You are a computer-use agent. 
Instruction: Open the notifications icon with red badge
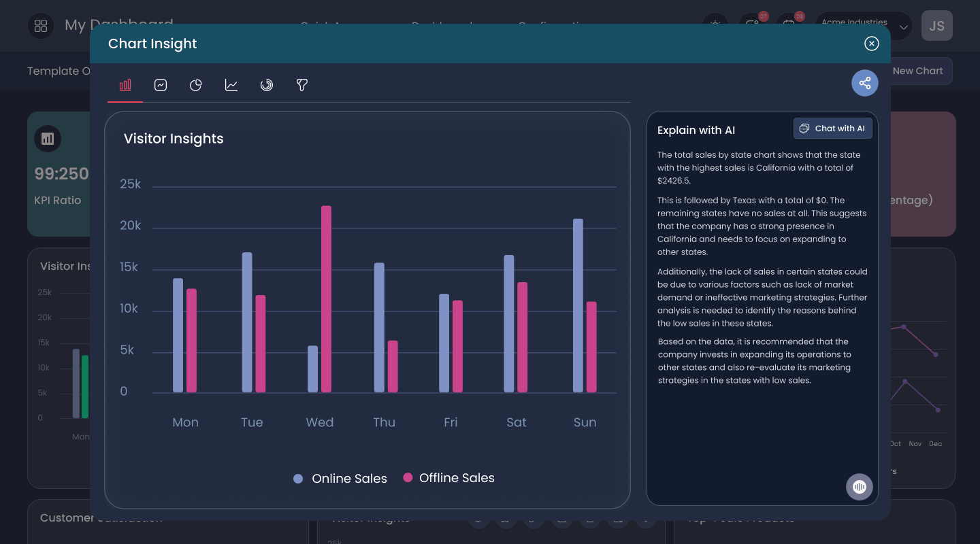click(x=753, y=24)
